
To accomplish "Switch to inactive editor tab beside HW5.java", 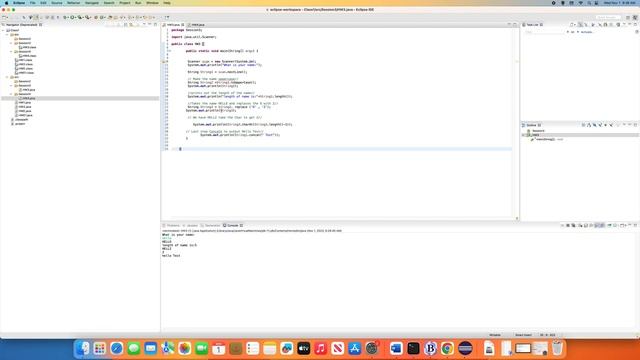I will coord(197,25).
